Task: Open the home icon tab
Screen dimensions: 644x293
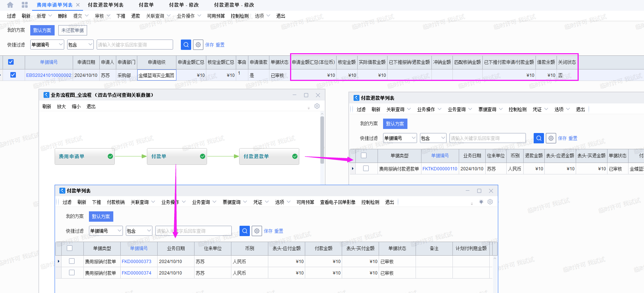Action: point(10,5)
